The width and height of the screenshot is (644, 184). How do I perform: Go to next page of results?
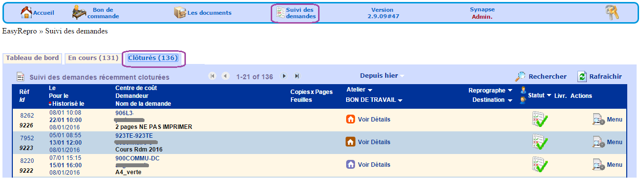(x=284, y=76)
